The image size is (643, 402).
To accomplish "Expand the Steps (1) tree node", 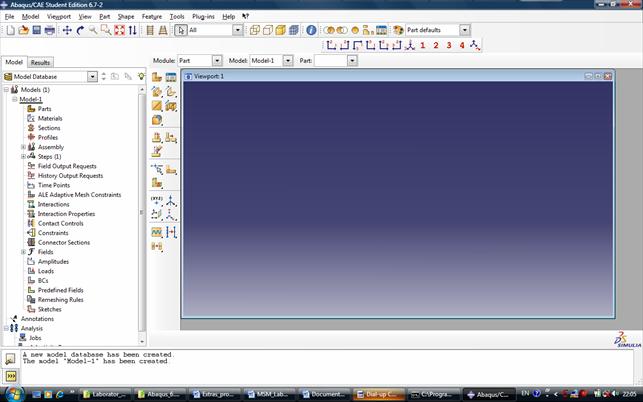I will 23,156.
